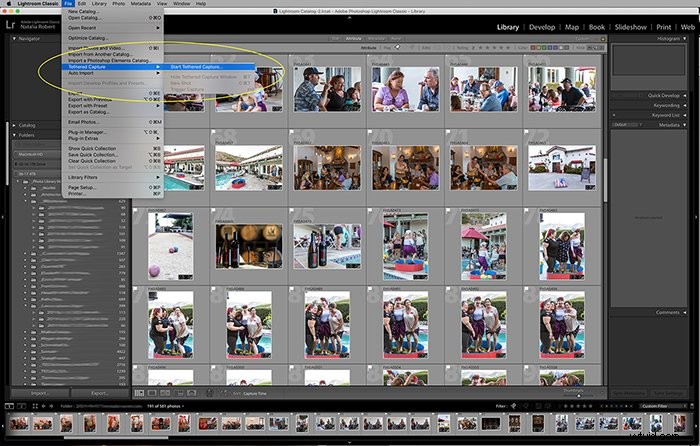
Task: Expand the Quick Develop panel
Action: (685, 96)
